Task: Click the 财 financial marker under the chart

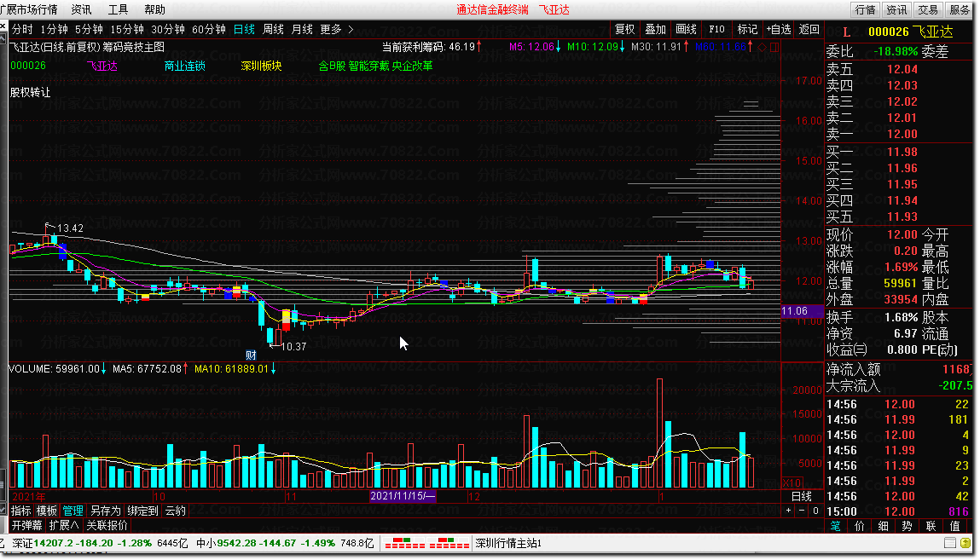Action: click(x=252, y=355)
